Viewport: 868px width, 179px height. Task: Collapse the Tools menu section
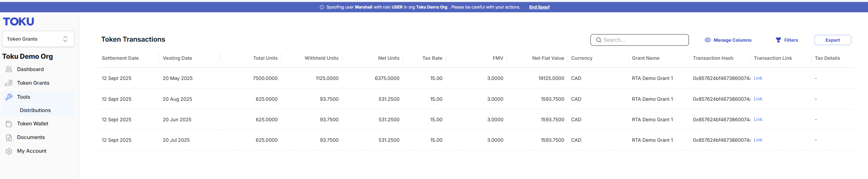[38, 97]
